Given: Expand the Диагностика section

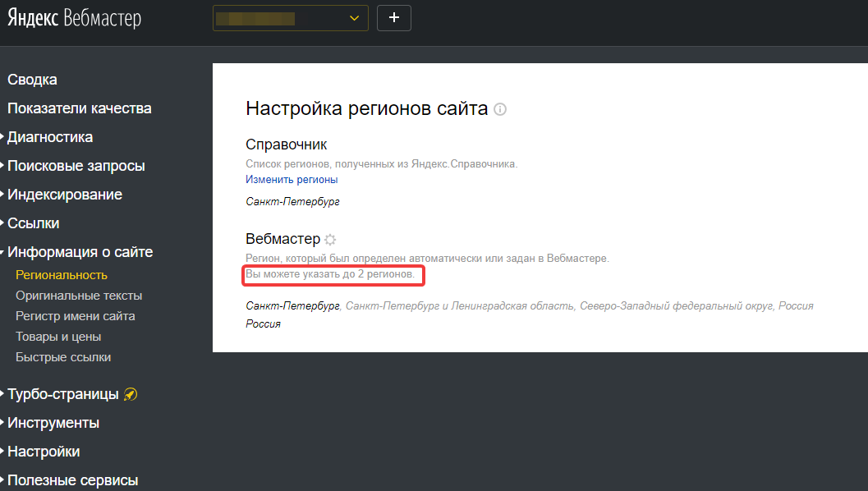Looking at the screenshot, I should tap(50, 137).
